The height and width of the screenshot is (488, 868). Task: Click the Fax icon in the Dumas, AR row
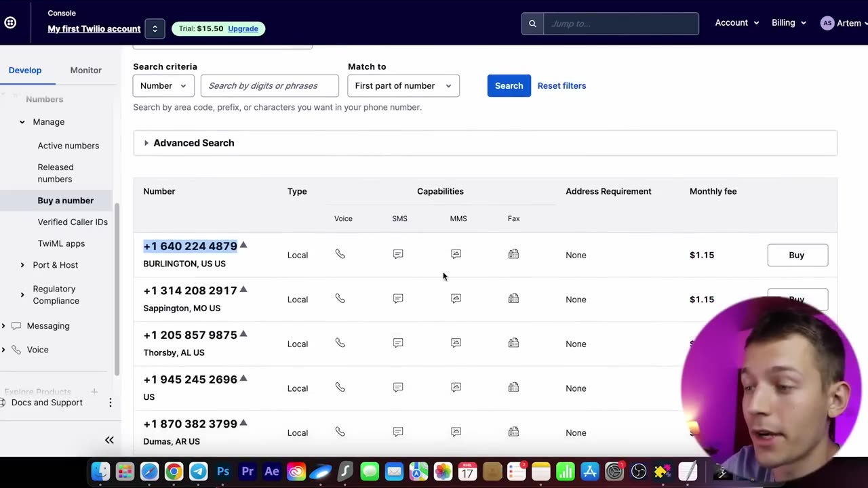pyautogui.click(x=513, y=432)
